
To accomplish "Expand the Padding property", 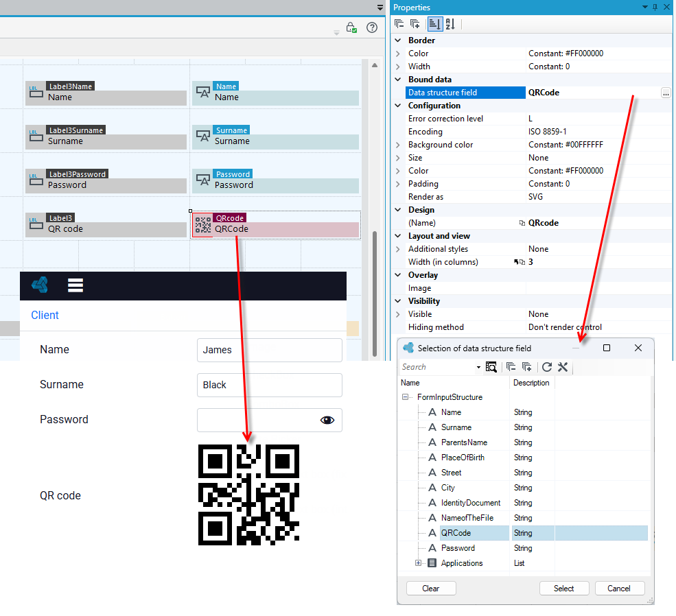I will [x=398, y=184].
